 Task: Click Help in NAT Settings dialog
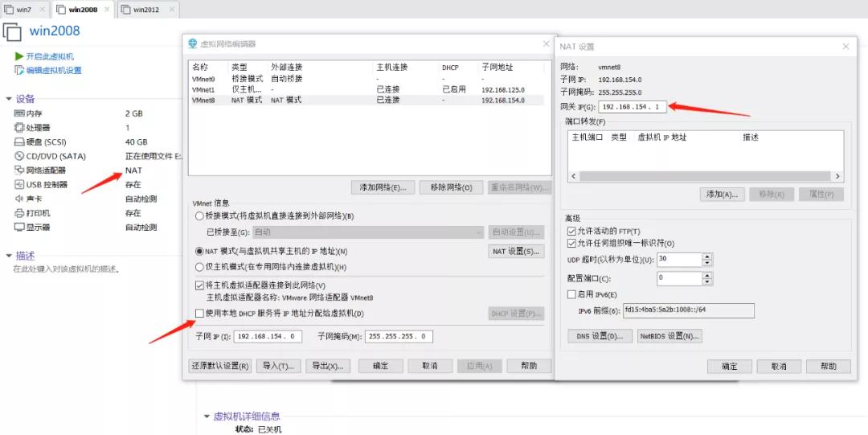[829, 367]
